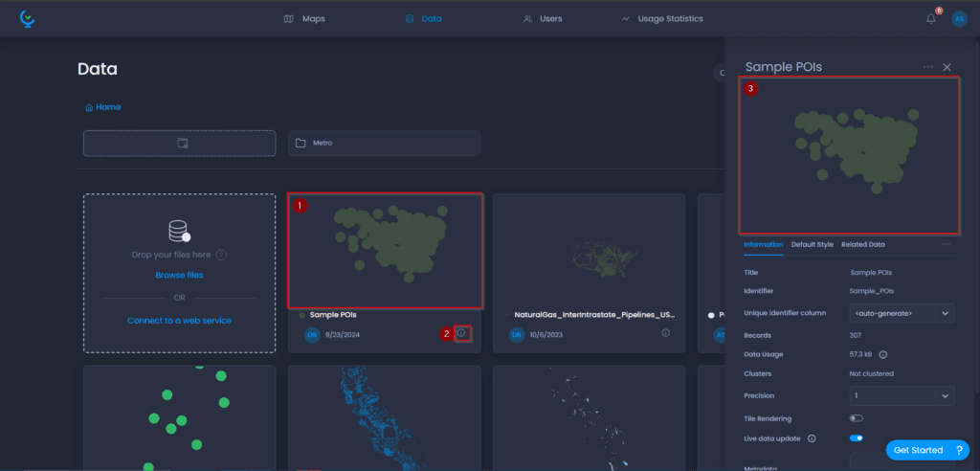The width and height of the screenshot is (980, 471).
Task: Open the three-dot overflow beside Related Data tab
Action: [947, 244]
